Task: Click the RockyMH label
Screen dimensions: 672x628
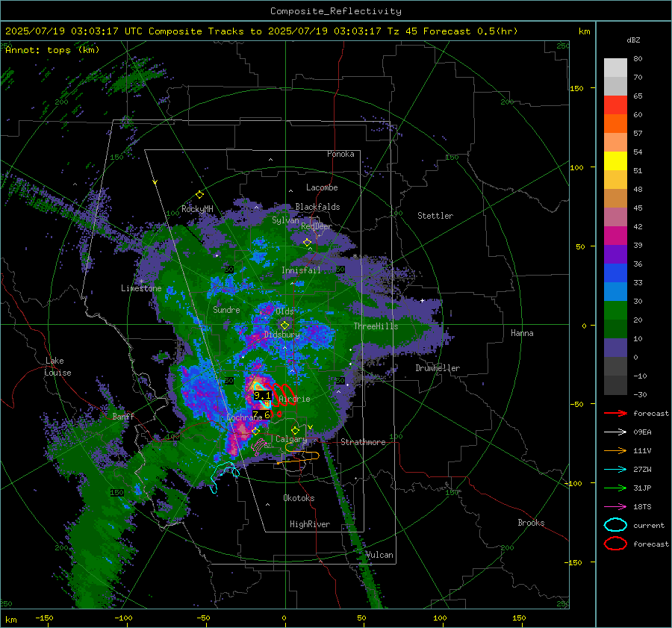Action: (x=197, y=209)
